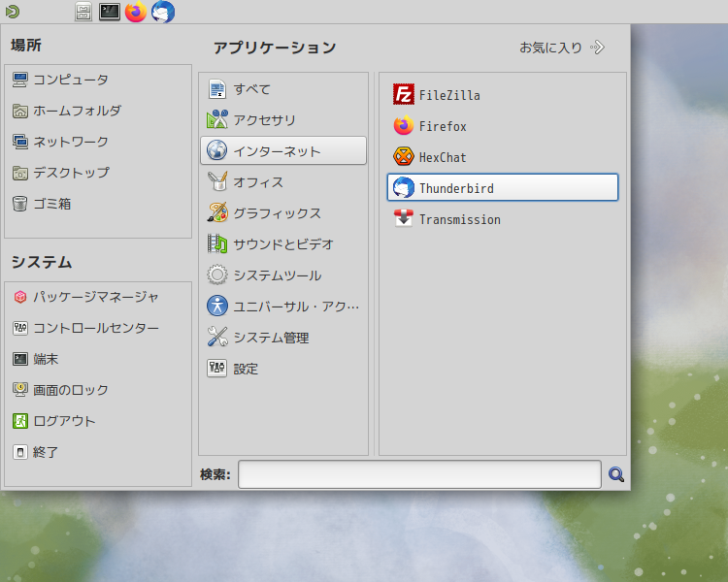Focus the 検索 search field
The image size is (728, 582).
click(419, 474)
